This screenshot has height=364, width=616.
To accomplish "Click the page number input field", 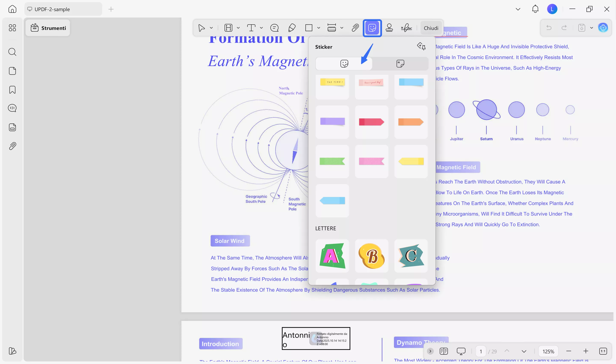I will (x=480, y=351).
